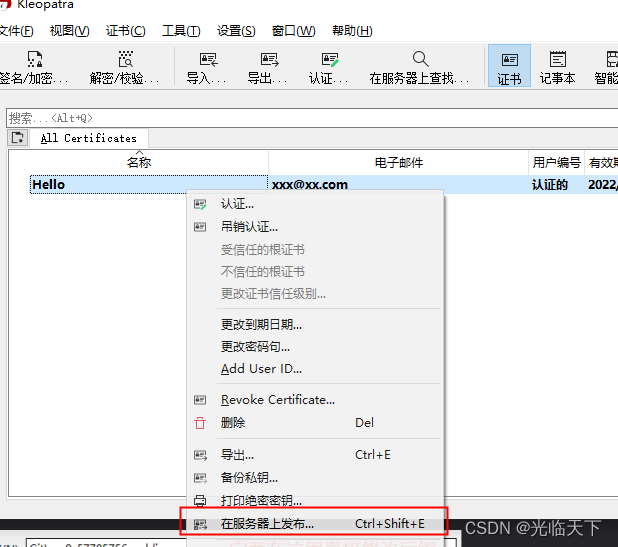This screenshot has width=618, height=547.
Task: Click the 认证的 status cell
Action: click(550, 184)
